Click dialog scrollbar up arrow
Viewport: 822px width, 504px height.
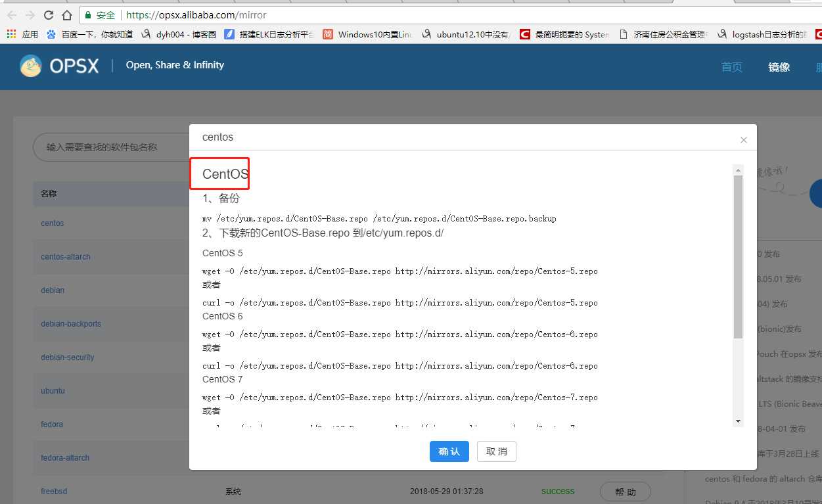[739, 171]
